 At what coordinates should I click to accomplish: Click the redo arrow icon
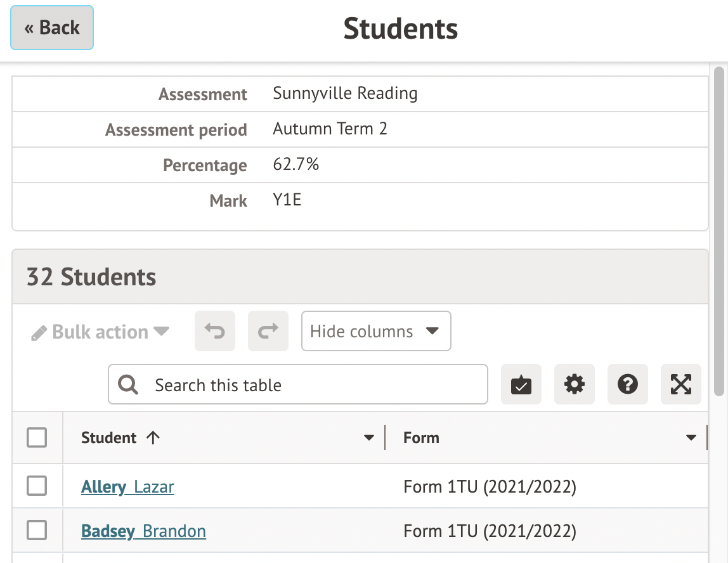point(268,331)
